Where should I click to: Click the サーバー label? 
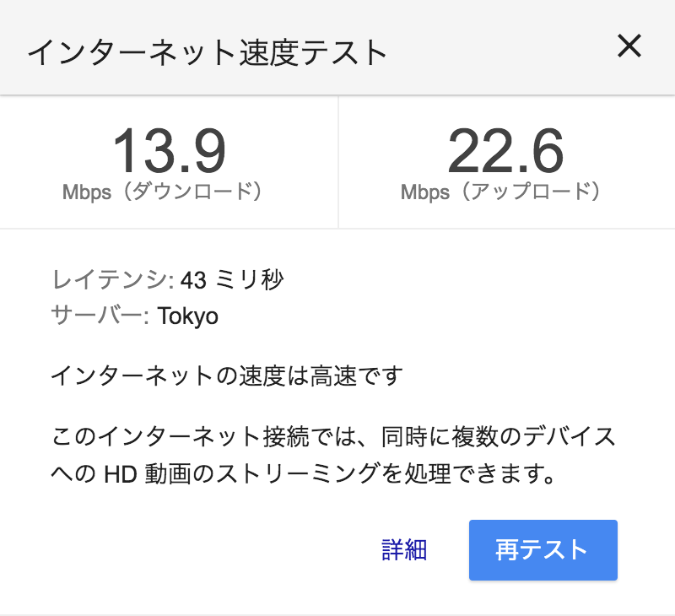(100, 316)
